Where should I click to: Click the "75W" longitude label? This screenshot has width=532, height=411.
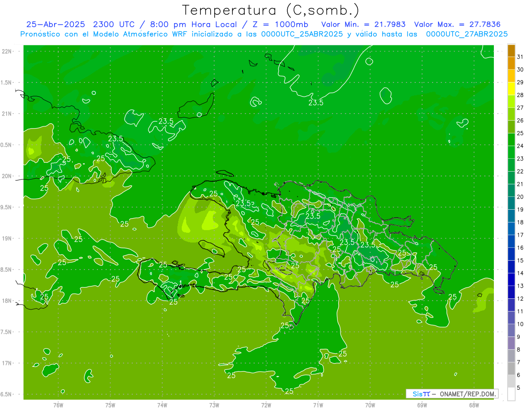coord(110,405)
